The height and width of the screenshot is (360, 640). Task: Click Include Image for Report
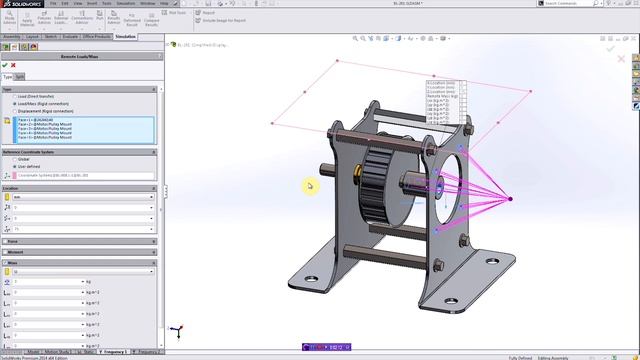220,20
